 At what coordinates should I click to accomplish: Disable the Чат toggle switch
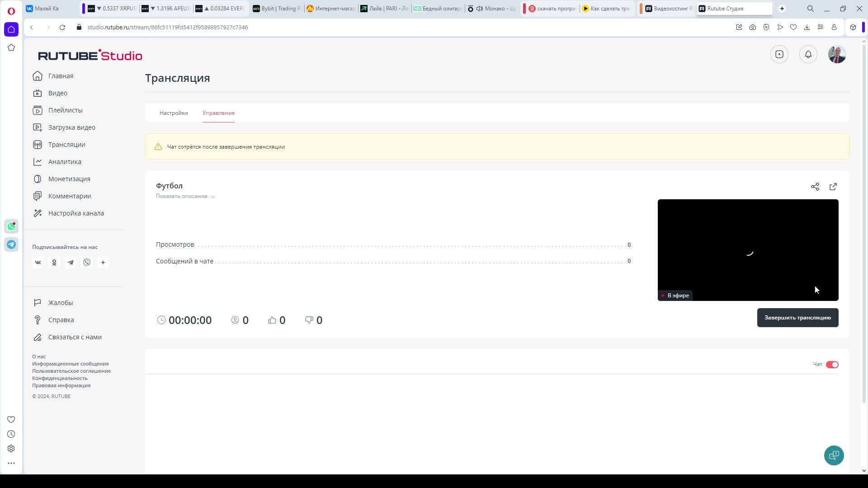[832, 365]
